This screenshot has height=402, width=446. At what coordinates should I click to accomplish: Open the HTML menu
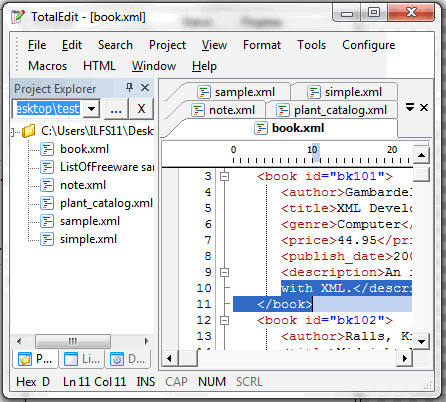click(x=99, y=66)
